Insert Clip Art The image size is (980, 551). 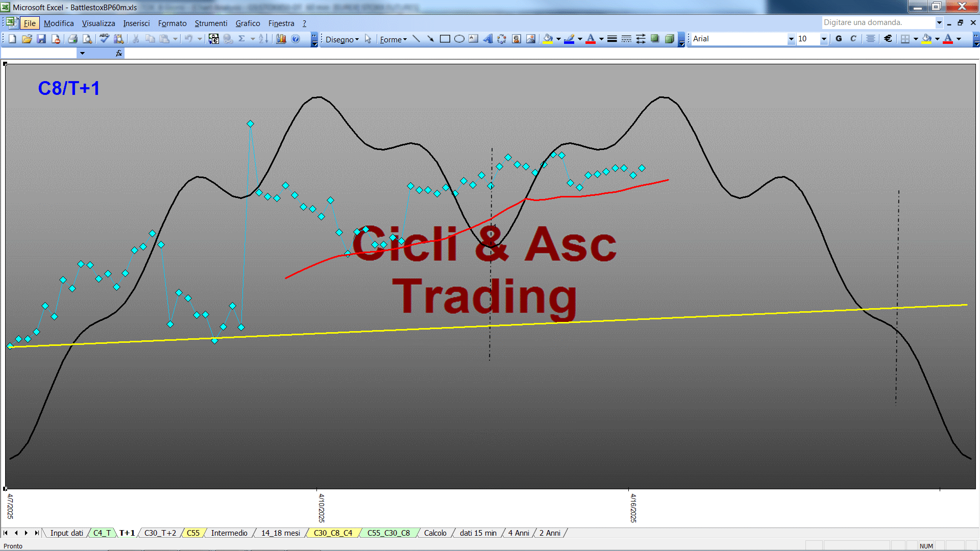tap(516, 39)
